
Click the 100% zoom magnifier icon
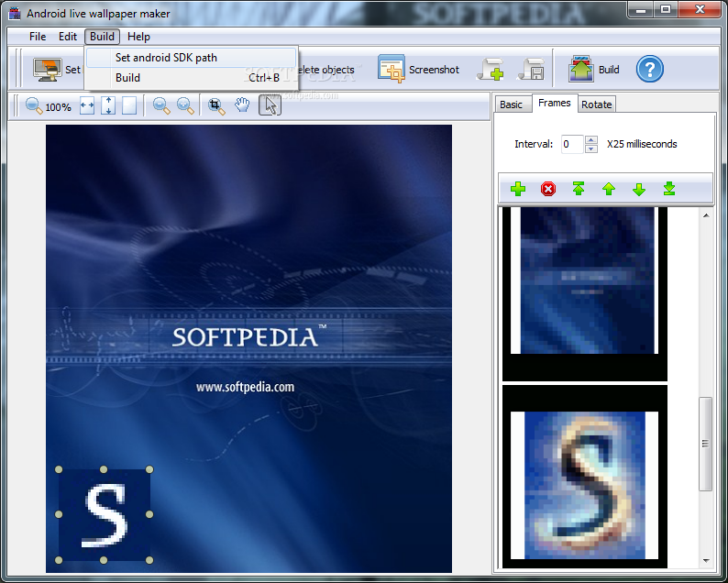34,106
